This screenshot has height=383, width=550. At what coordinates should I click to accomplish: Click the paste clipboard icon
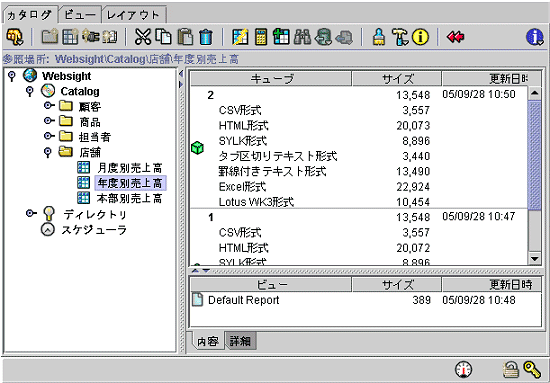click(185, 37)
